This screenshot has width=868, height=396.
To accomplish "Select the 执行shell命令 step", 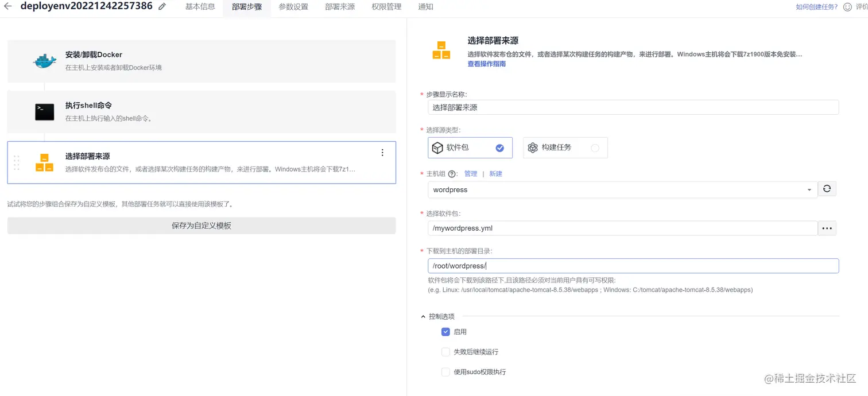I will point(201,112).
